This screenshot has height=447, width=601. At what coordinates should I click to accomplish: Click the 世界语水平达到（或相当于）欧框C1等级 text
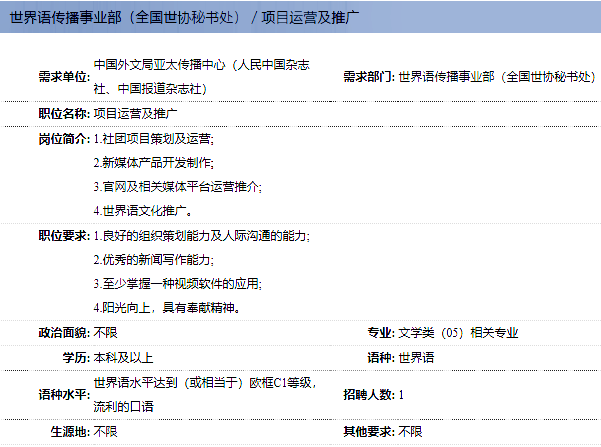[x=204, y=383]
